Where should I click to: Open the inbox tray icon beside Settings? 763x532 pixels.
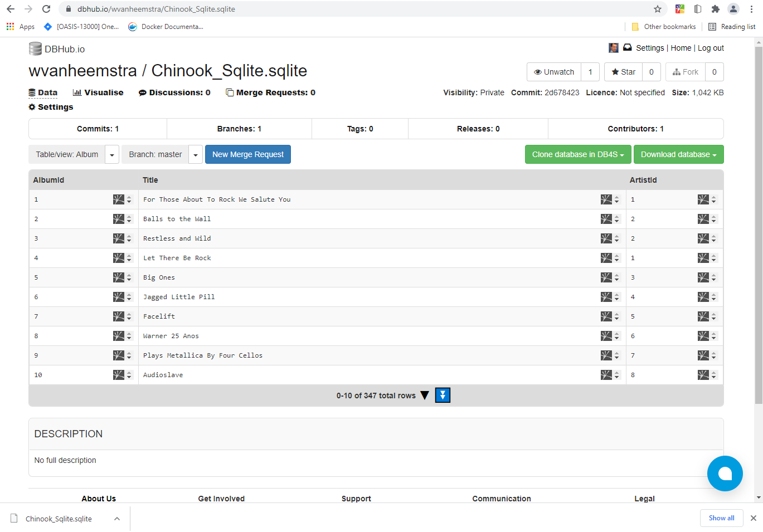coord(628,48)
